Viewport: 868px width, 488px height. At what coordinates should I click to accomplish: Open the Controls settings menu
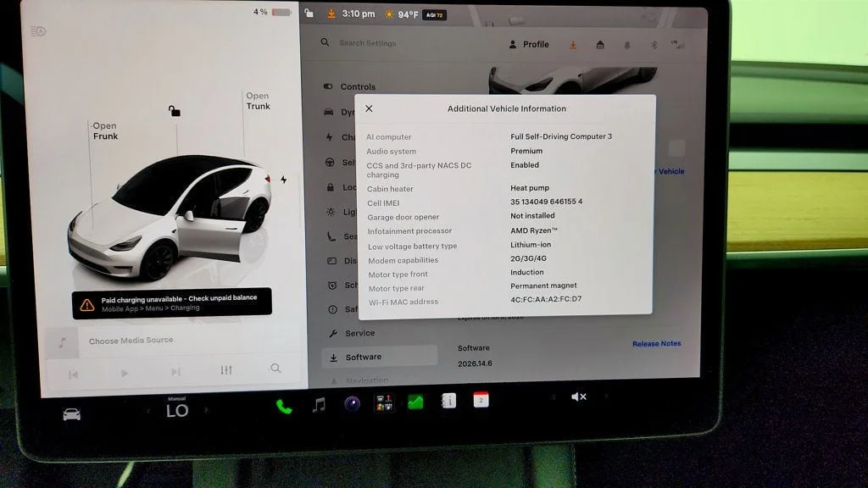coord(350,87)
